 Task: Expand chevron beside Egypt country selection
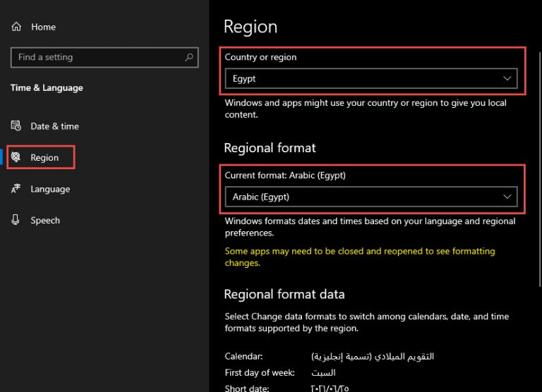(507, 78)
